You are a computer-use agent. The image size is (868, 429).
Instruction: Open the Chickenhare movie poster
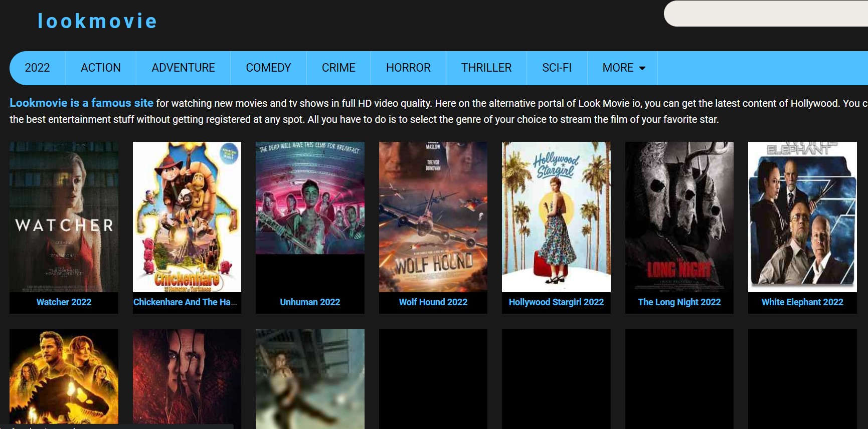(x=187, y=217)
